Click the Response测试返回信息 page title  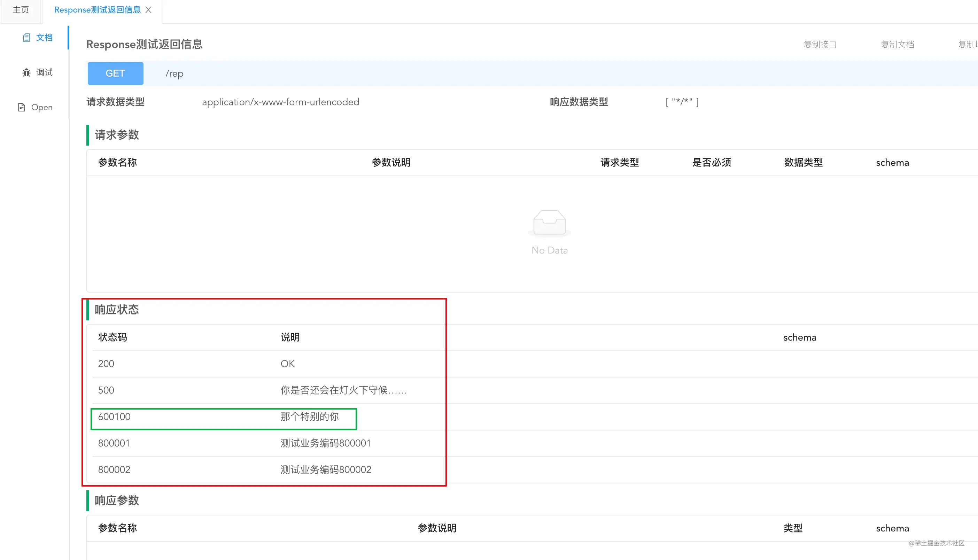click(144, 45)
